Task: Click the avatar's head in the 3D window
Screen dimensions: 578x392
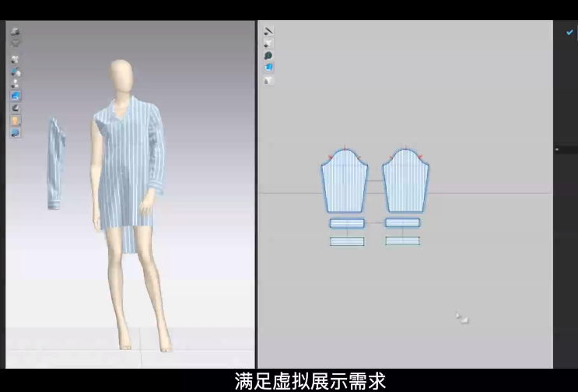Action: tap(121, 75)
